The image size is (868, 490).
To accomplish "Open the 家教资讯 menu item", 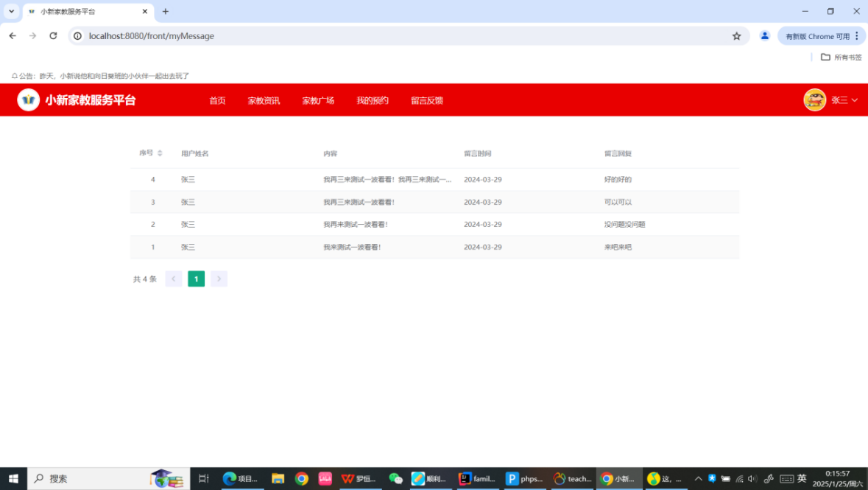I will click(264, 100).
